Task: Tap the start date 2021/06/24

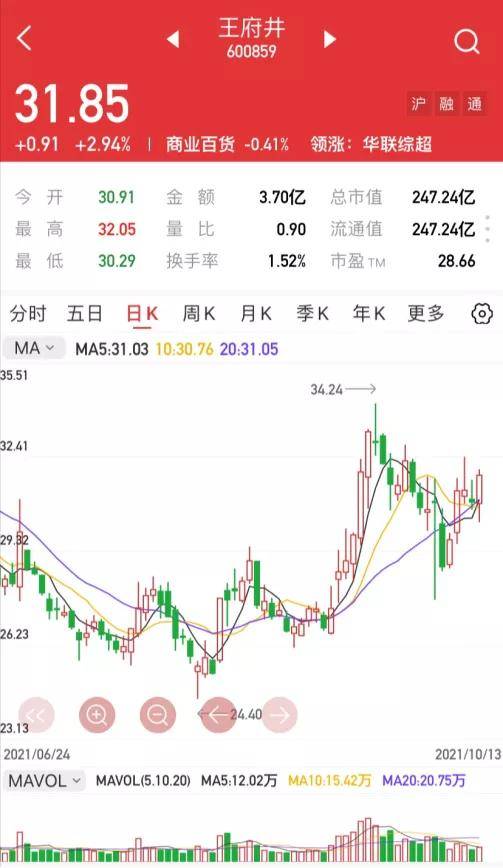Action: (x=37, y=754)
